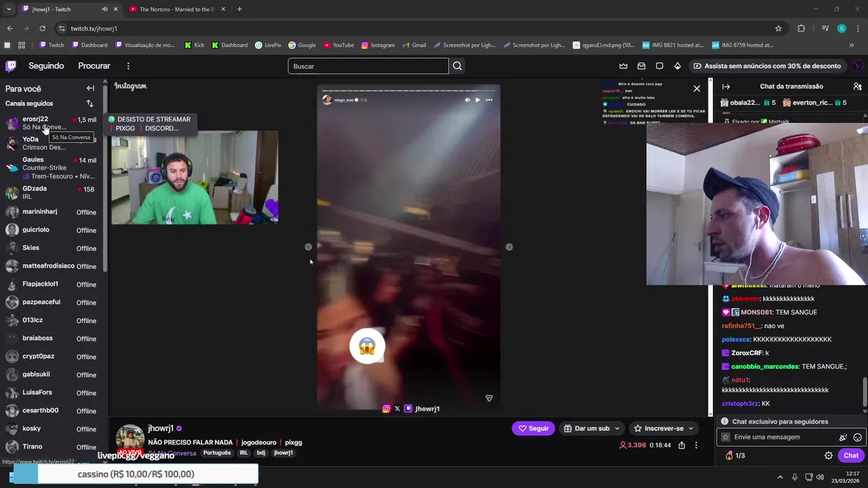Screen dimensions: 868x488
Task: Share the stream via share icon
Action: 682,445
